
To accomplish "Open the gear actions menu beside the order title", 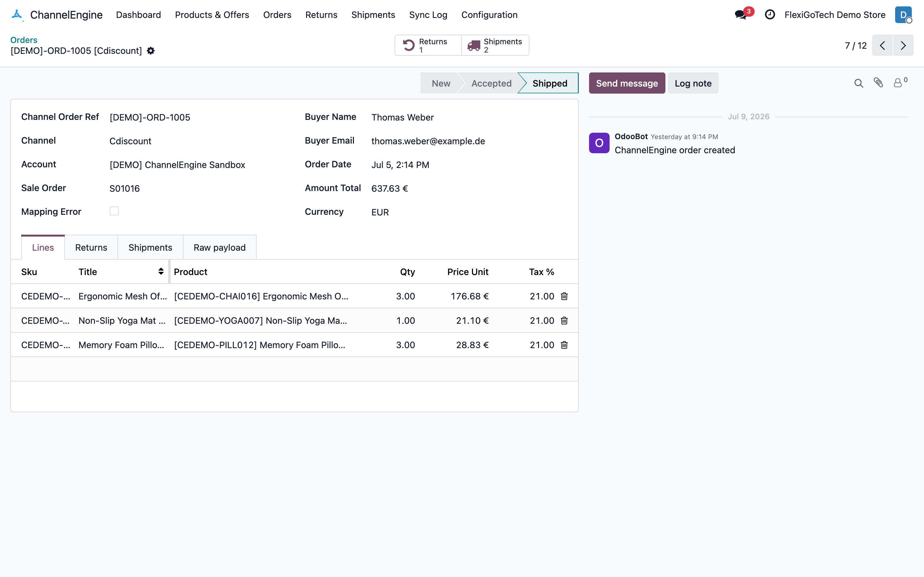I will [151, 51].
